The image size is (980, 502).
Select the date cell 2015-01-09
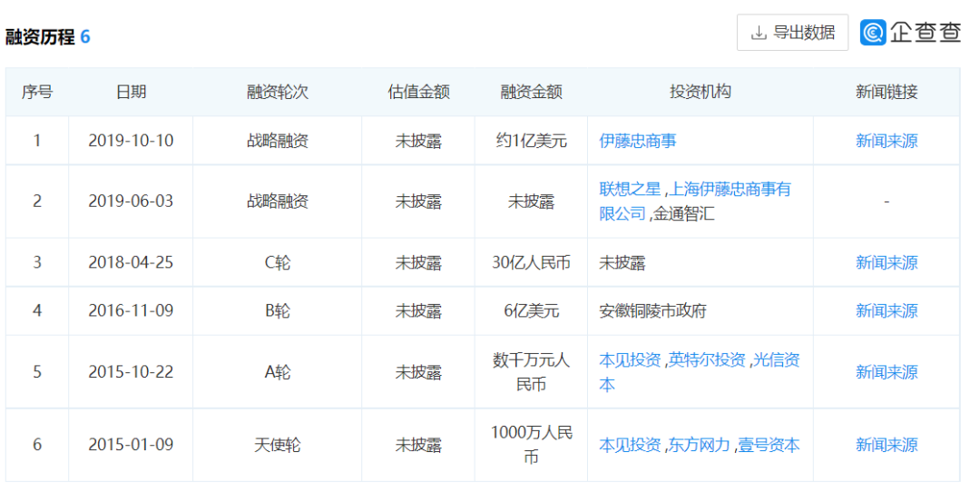(x=131, y=445)
